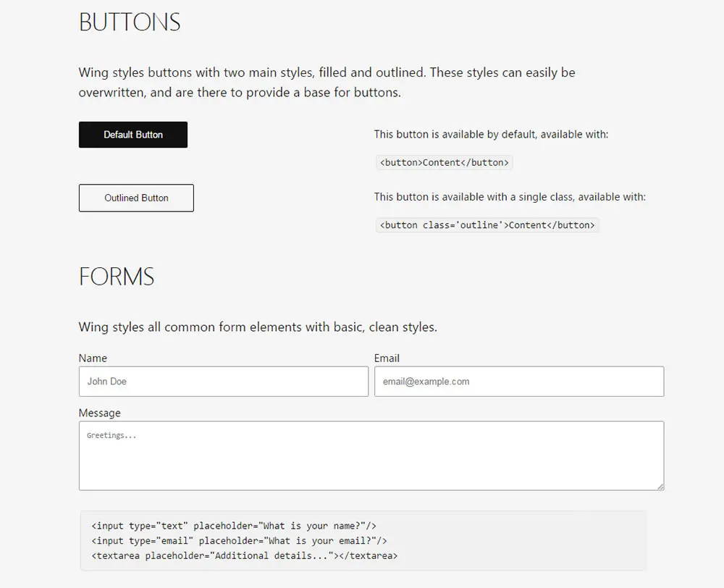Click "available with a single class" text
The width and height of the screenshot is (724, 588).
tap(508, 197)
